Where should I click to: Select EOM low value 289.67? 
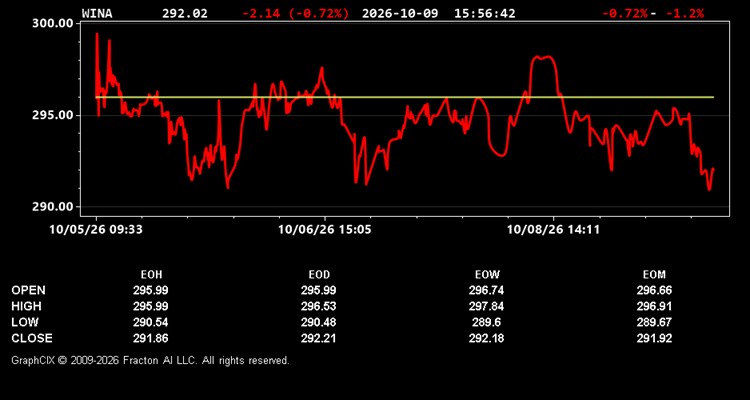(x=654, y=322)
